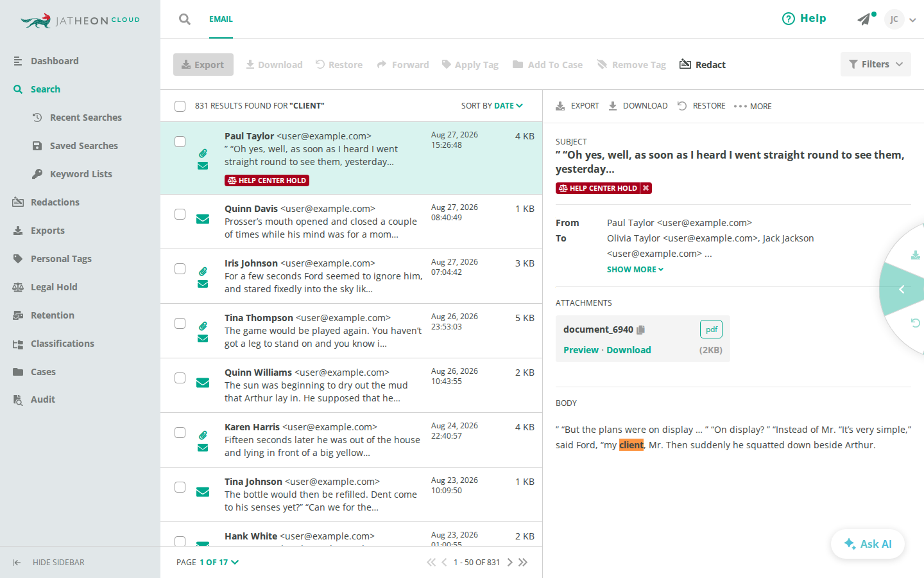This screenshot has height=578, width=924.
Task: Click EXPORT in the email preview pane
Action: (x=577, y=106)
